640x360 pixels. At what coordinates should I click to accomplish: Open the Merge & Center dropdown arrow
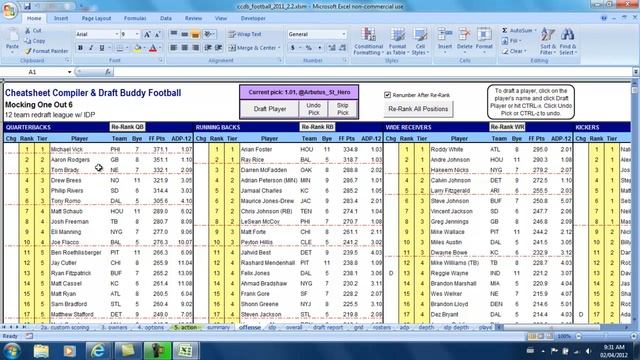tap(279, 48)
